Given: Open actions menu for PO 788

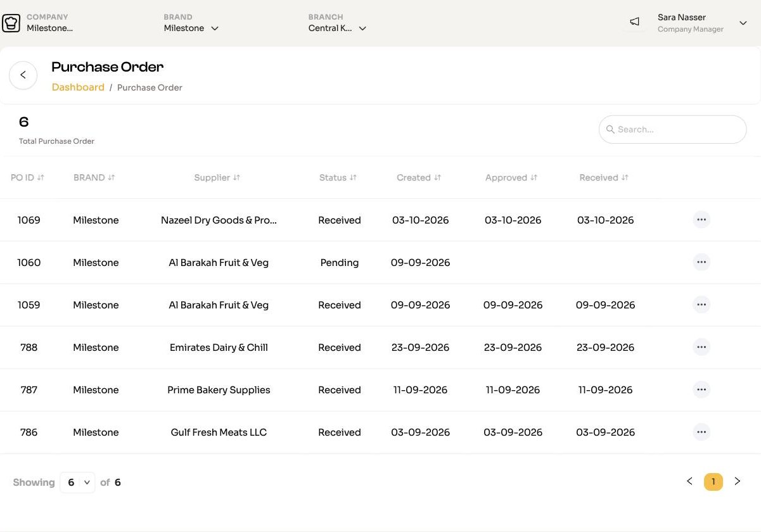Looking at the screenshot, I should [701, 347].
